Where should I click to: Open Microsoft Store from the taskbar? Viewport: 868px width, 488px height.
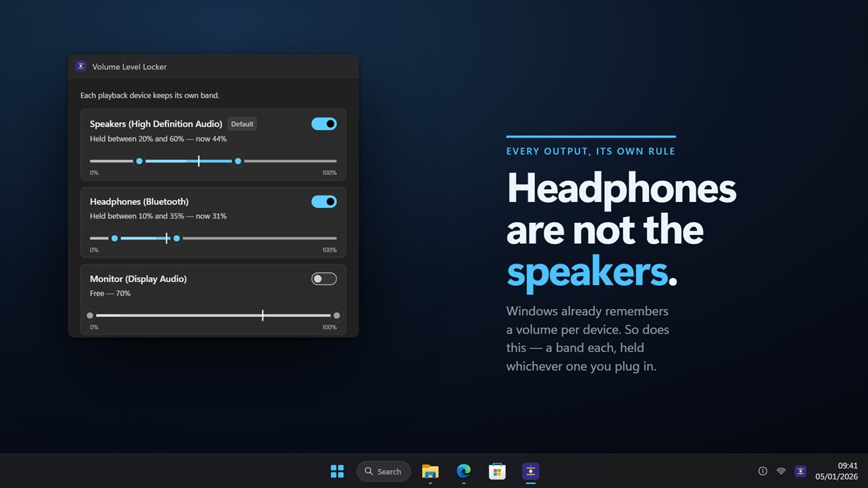coord(497,471)
